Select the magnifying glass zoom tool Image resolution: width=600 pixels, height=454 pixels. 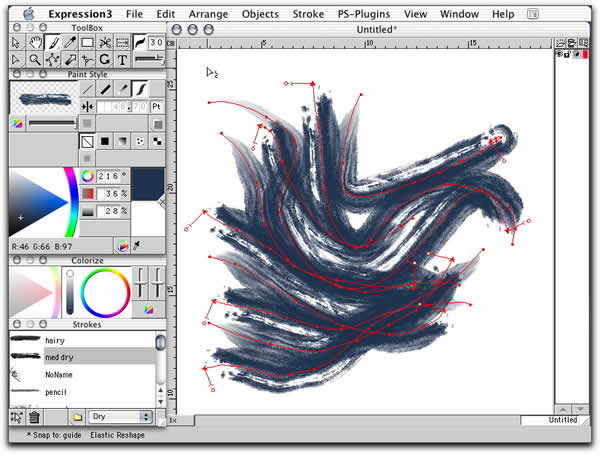[x=35, y=60]
